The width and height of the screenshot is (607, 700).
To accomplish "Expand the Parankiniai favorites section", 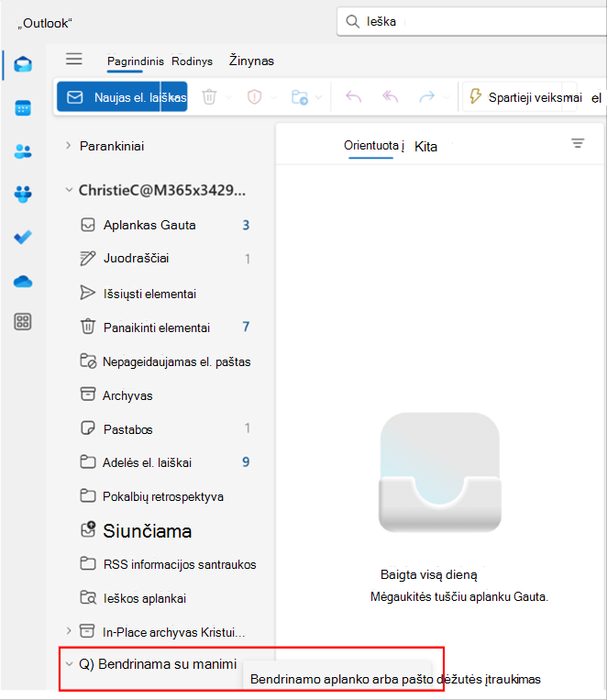I will tap(68, 146).
